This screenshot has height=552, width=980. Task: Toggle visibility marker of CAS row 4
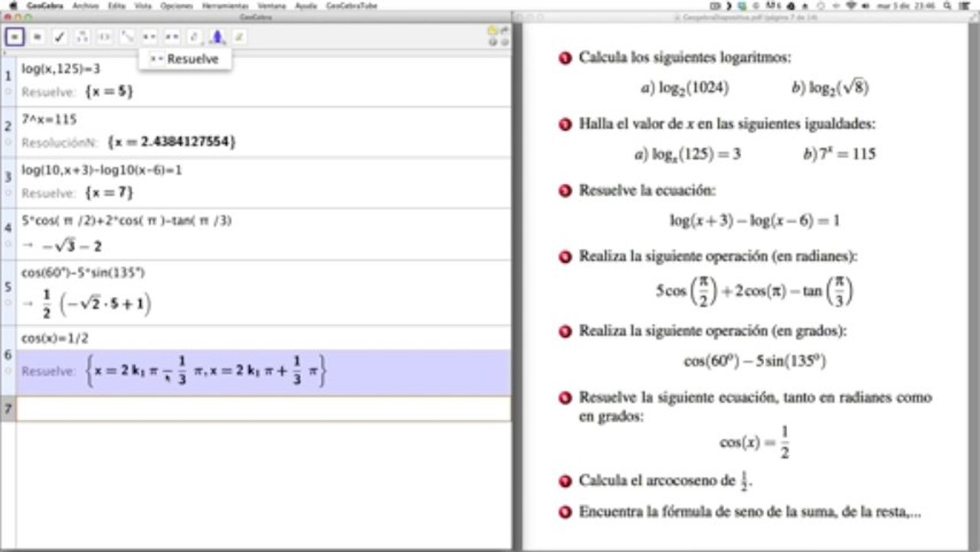8,244
